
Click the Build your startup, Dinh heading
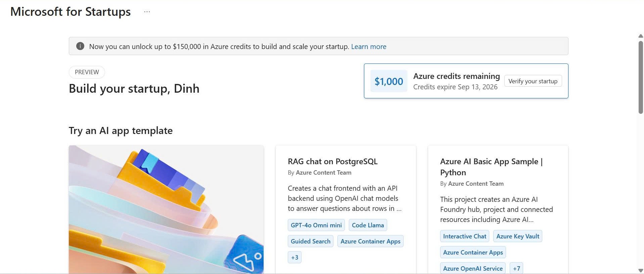(134, 89)
